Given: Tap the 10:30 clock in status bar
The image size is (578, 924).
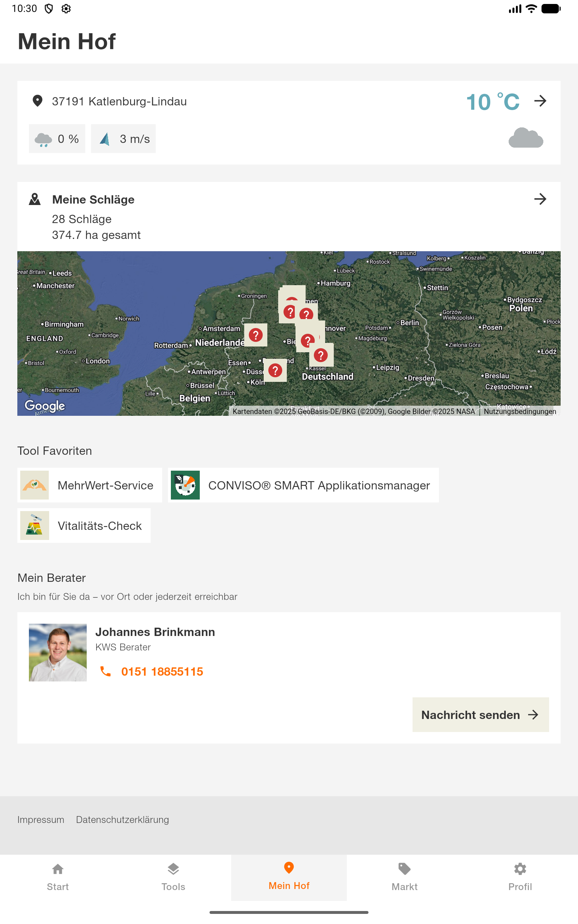Looking at the screenshot, I should click(25, 8).
